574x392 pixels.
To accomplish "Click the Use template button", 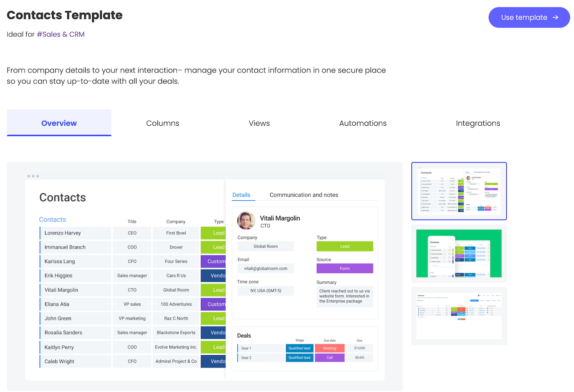I will (x=529, y=18).
